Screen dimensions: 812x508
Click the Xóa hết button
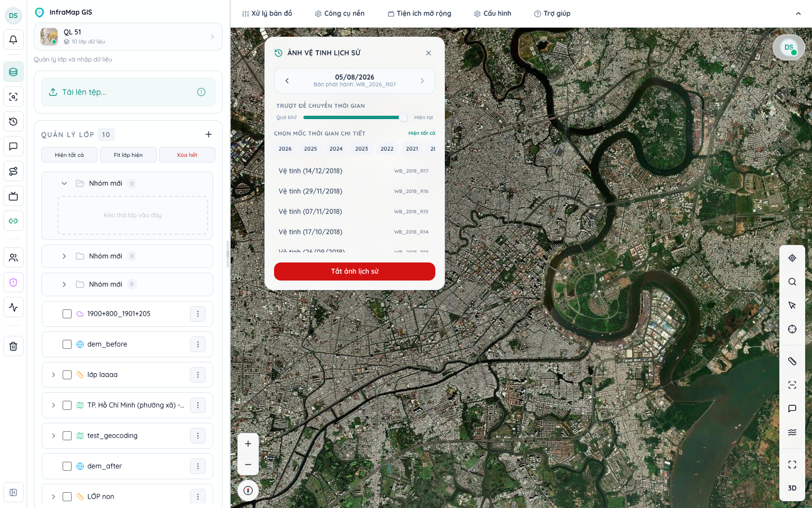(x=187, y=155)
